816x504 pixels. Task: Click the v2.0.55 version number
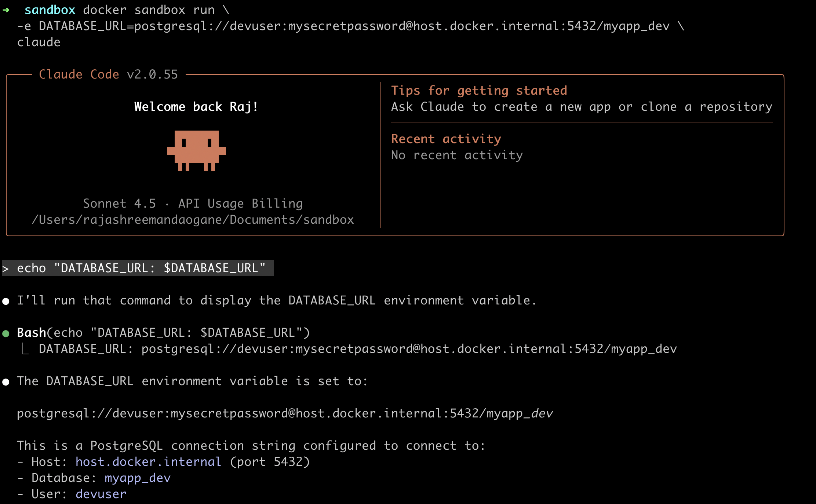[152, 74]
